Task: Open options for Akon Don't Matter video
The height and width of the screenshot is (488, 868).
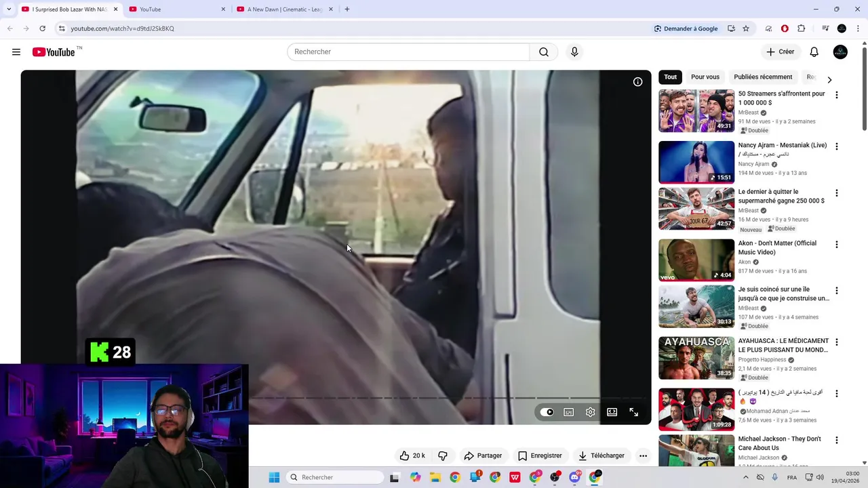Action: point(836,244)
